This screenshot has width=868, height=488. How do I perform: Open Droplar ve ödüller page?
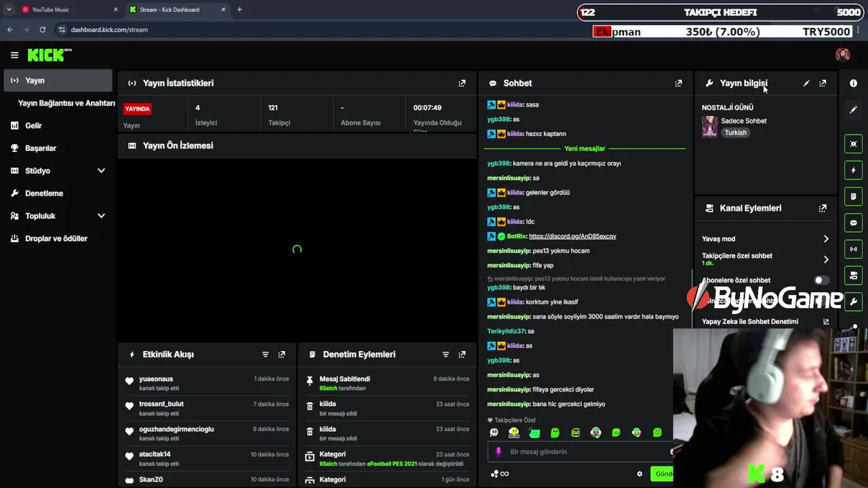(x=58, y=239)
